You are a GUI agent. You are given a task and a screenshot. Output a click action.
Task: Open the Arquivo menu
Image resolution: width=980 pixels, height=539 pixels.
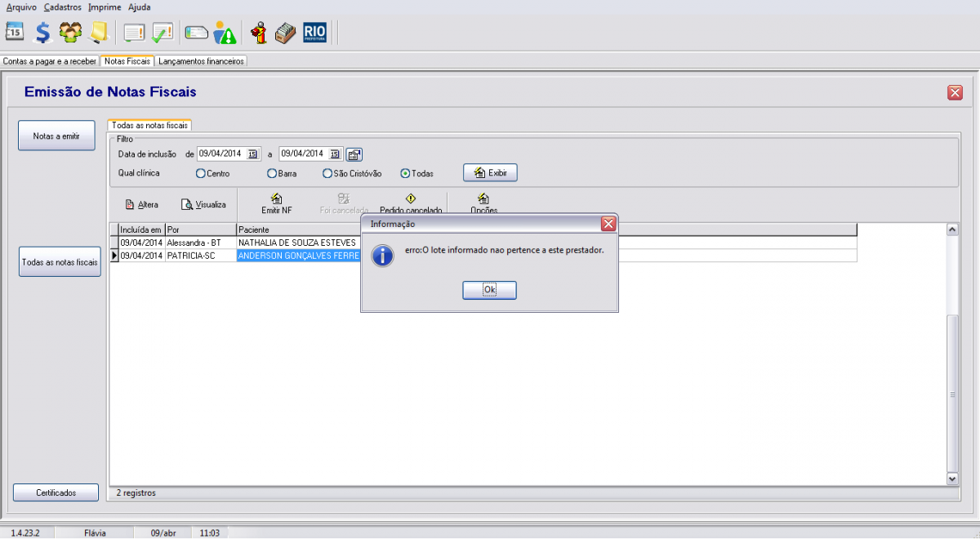[x=21, y=7]
